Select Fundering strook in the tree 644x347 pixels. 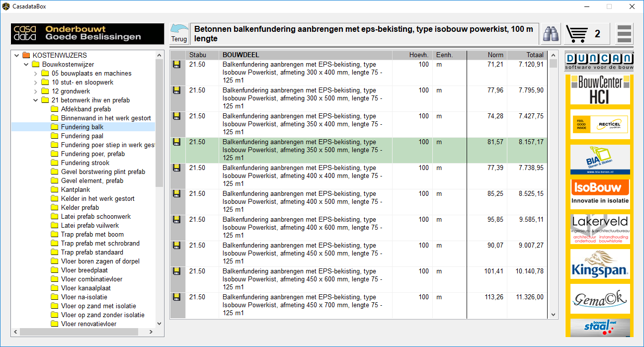85,163
